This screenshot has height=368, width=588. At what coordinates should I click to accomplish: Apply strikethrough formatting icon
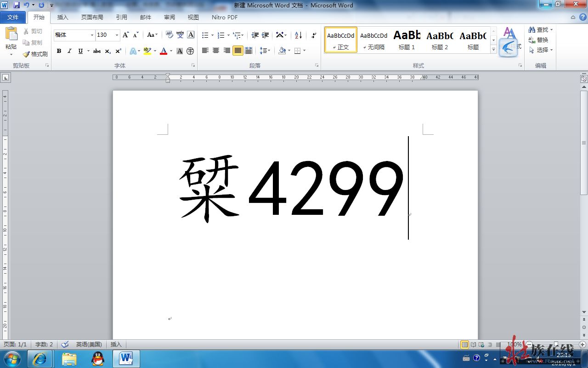click(x=97, y=51)
